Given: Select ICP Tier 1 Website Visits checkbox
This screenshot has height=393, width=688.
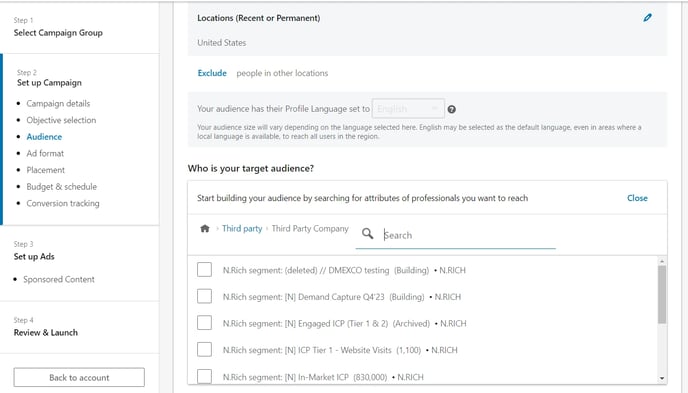Looking at the screenshot, I should 204,350.
